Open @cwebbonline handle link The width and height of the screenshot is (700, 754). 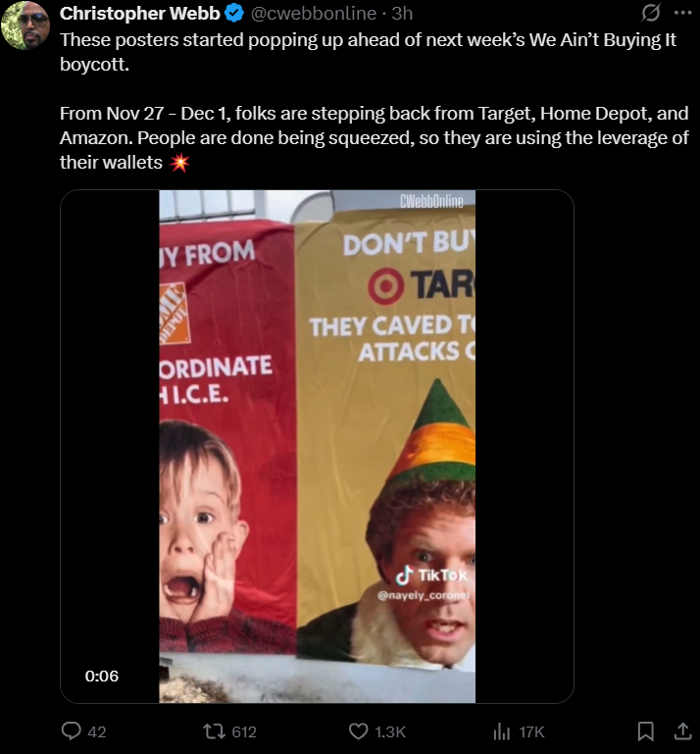pos(314,14)
